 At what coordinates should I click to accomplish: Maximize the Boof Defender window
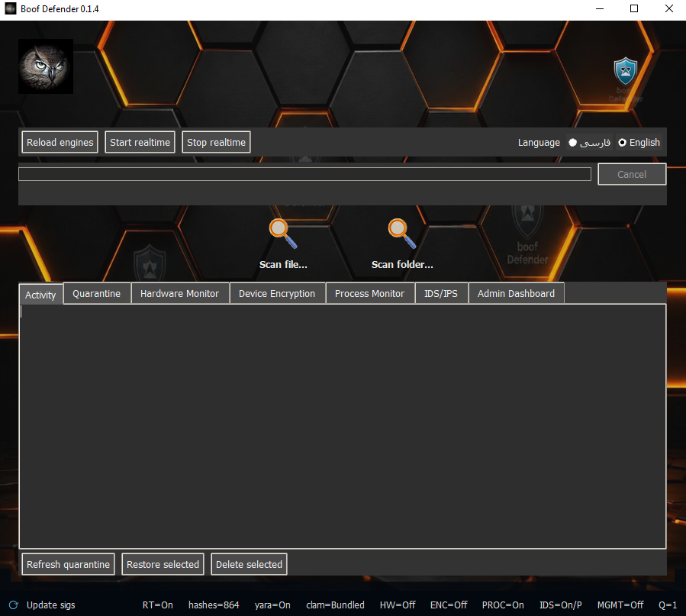634,8
